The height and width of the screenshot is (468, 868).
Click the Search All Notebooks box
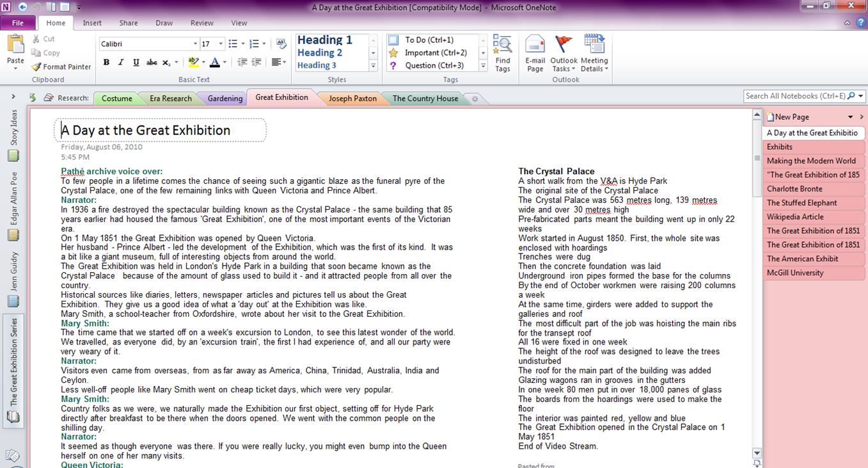tap(794, 96)
